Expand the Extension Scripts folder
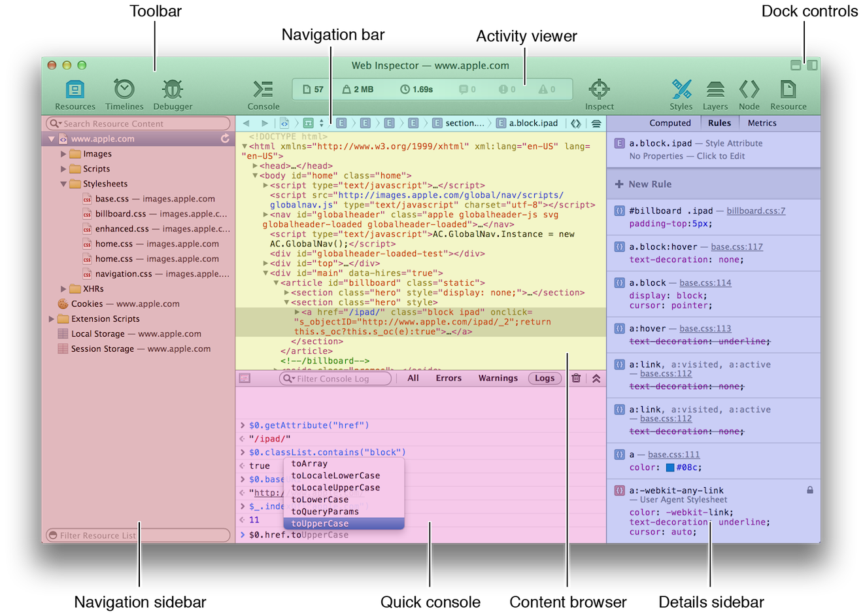863x616 pixels. point(52,319)
